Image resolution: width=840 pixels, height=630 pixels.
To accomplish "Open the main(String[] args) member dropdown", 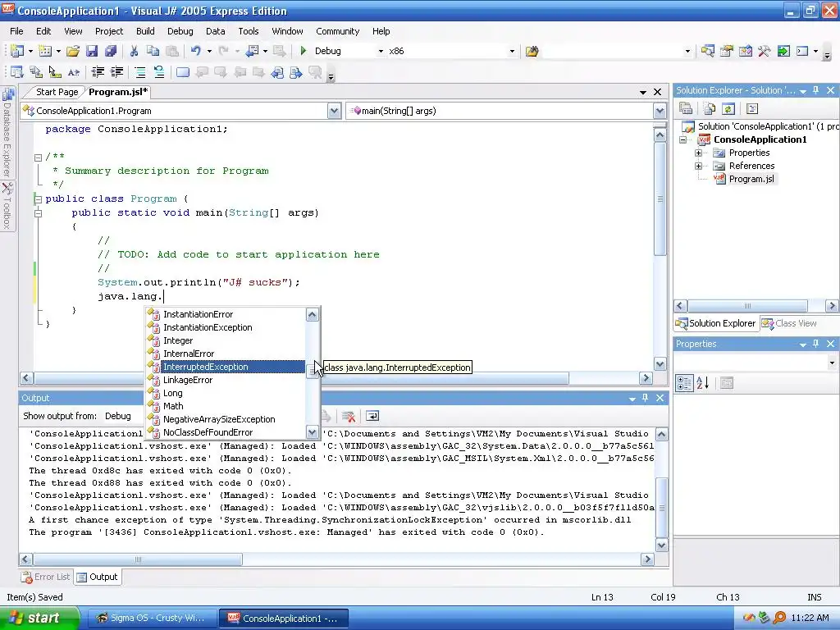I will [x=660, y=111].
